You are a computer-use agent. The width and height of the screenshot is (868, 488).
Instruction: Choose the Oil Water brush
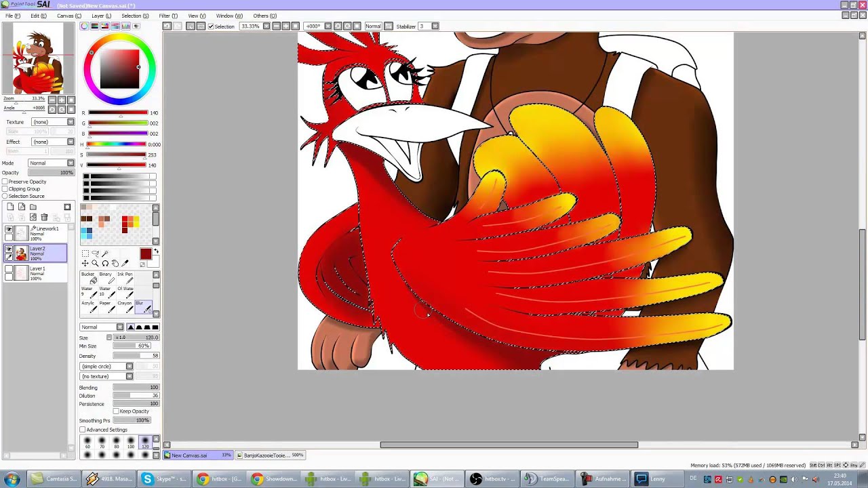[x=125, y=292]
